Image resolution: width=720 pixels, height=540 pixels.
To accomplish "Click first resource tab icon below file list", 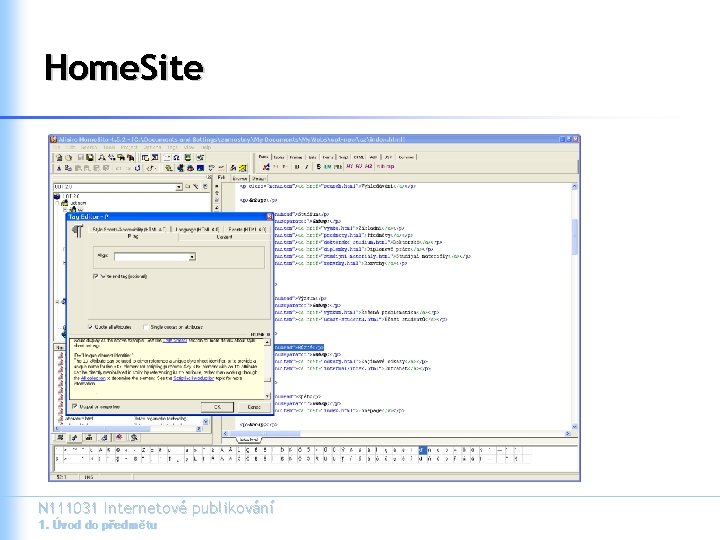I will click(60, 438).
